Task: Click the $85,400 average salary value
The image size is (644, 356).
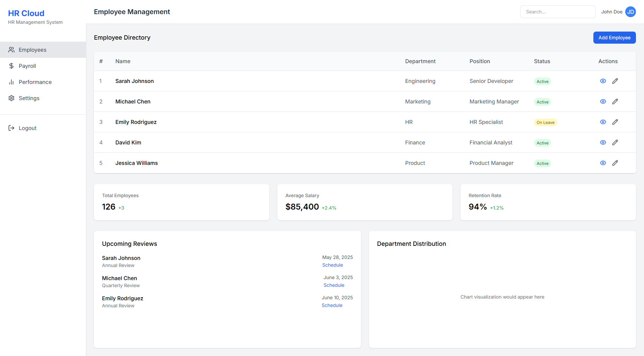Action: (302, 207)
